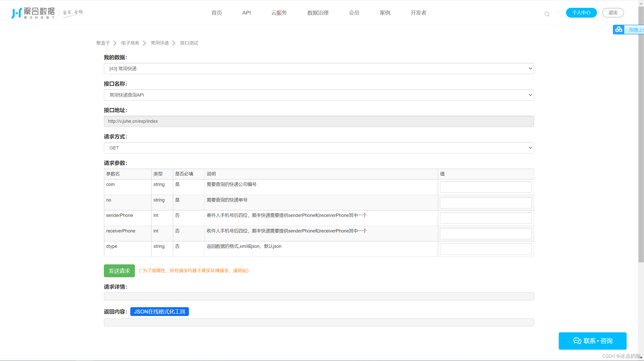The image size is (644, 361).
Task: Click the chevron after 聚盒子 breadcrumb
Action: 115,43
